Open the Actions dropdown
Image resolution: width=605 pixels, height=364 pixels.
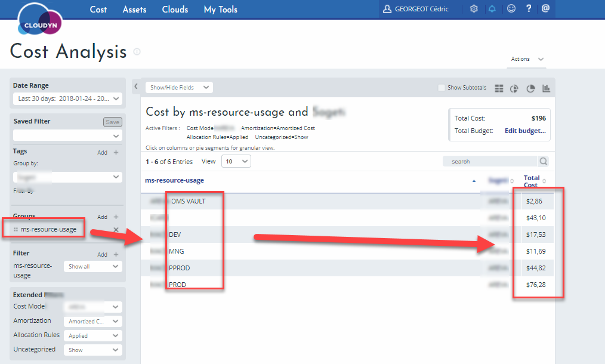coord(527,59)
